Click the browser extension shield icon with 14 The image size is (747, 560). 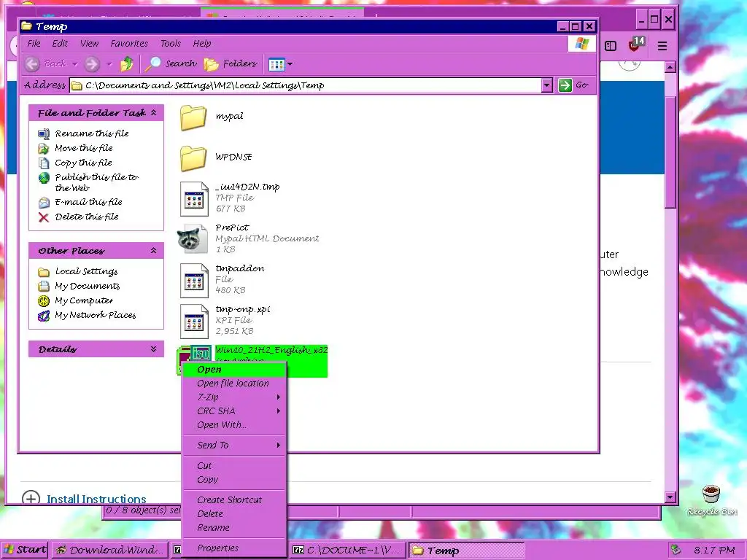[636, 44]
